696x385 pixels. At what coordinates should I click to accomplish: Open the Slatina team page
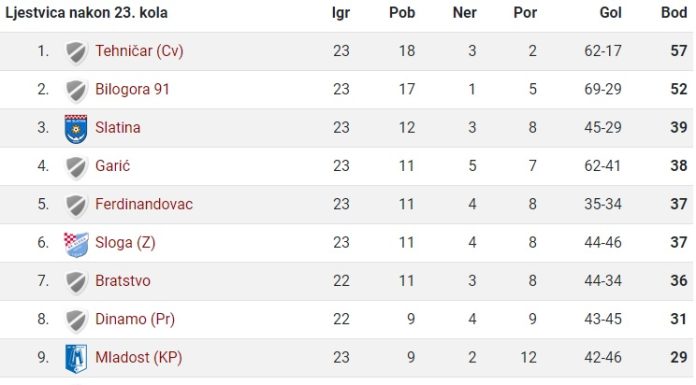(118, 127)
